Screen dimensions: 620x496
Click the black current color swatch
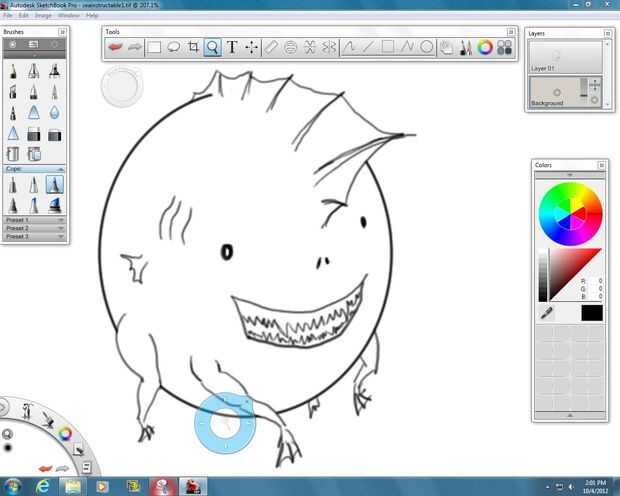click(591, 313)
